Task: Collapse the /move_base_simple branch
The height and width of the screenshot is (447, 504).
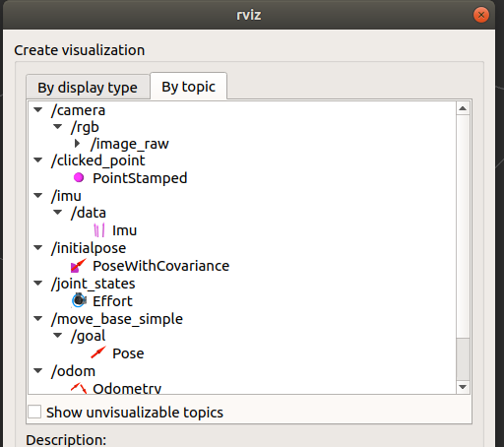Action: (38, 319)
